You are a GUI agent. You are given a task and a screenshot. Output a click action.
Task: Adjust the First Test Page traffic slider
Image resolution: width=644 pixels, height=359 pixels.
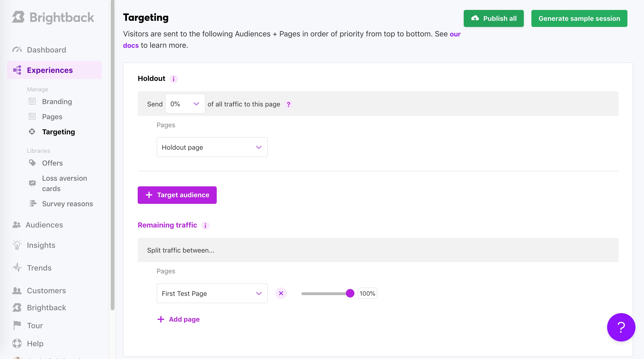click(x=350, y=293)
